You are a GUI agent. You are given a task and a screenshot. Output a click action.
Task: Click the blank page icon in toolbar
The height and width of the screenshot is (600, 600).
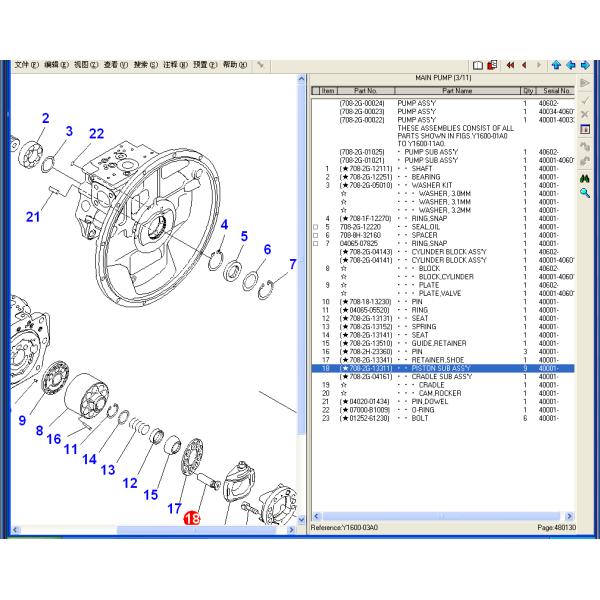[479, 65]
